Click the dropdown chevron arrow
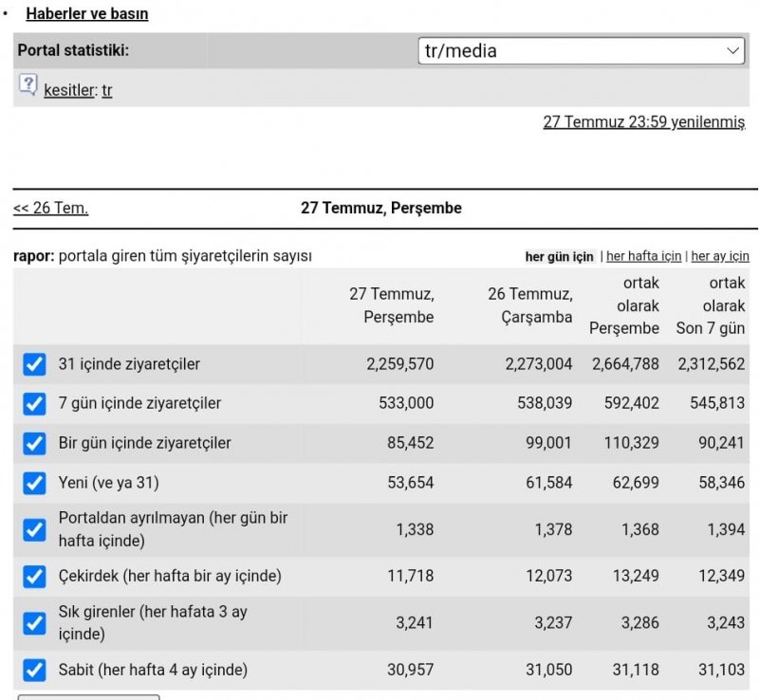Image resolution: width=759 pixels, height=700 pixels. click(732, 51)
